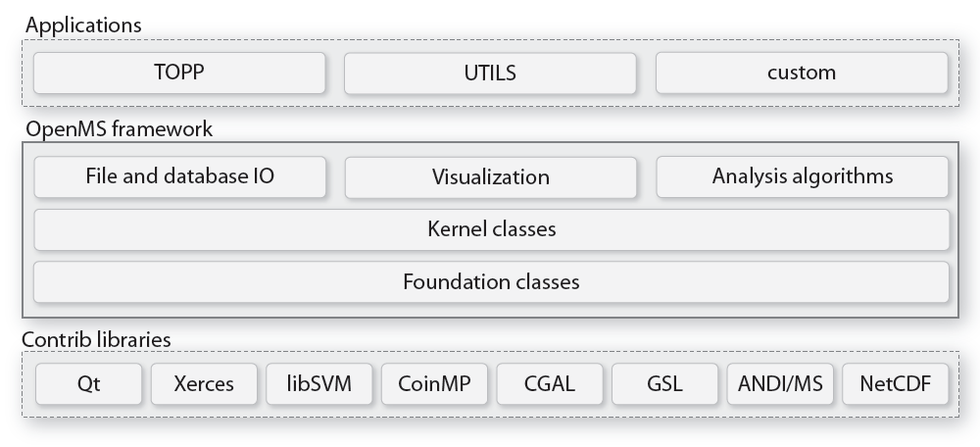980x447 pixels.
Task: Choose the CoinMP library box
Action: (x=434, y=383)
